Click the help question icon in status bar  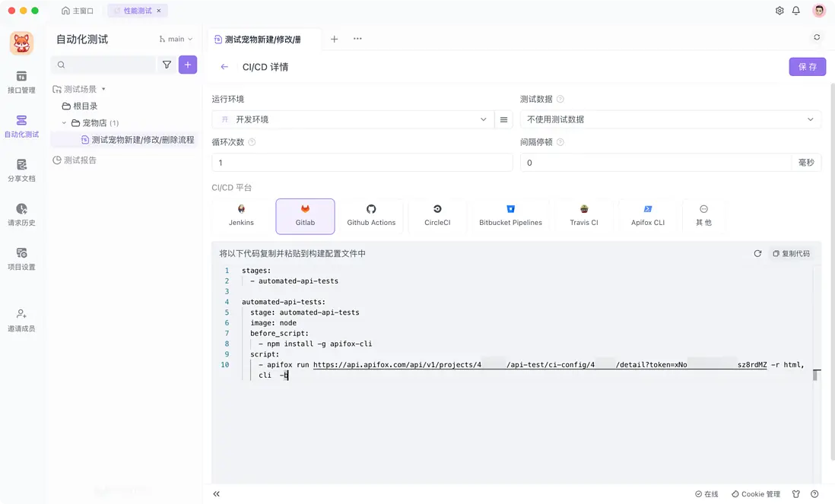(x=814, y=494)
